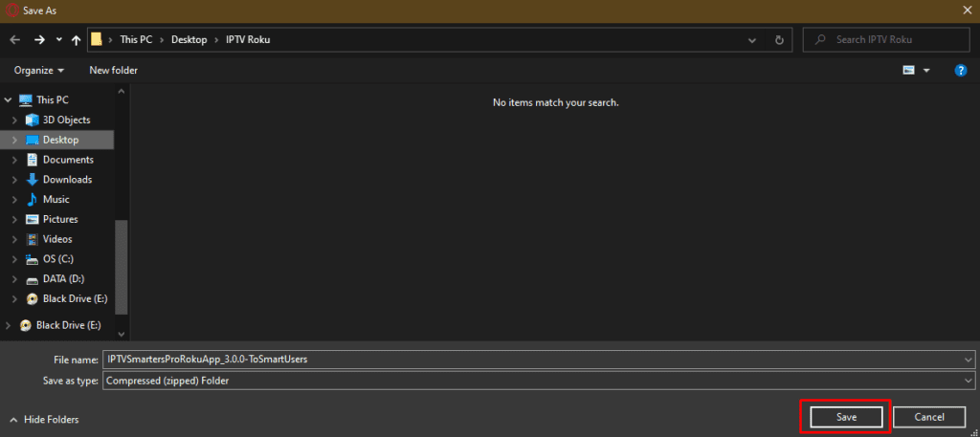
Task: Select the Music folder in sidebar
Action: pos(56,200)
